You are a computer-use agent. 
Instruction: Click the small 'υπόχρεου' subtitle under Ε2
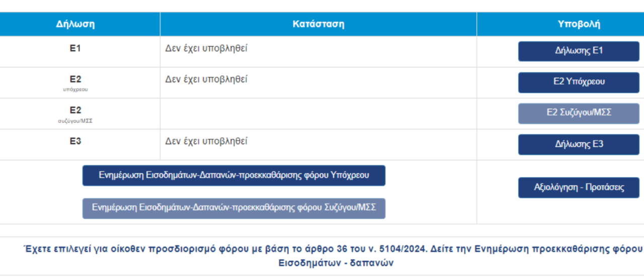(x=75, y=89)
